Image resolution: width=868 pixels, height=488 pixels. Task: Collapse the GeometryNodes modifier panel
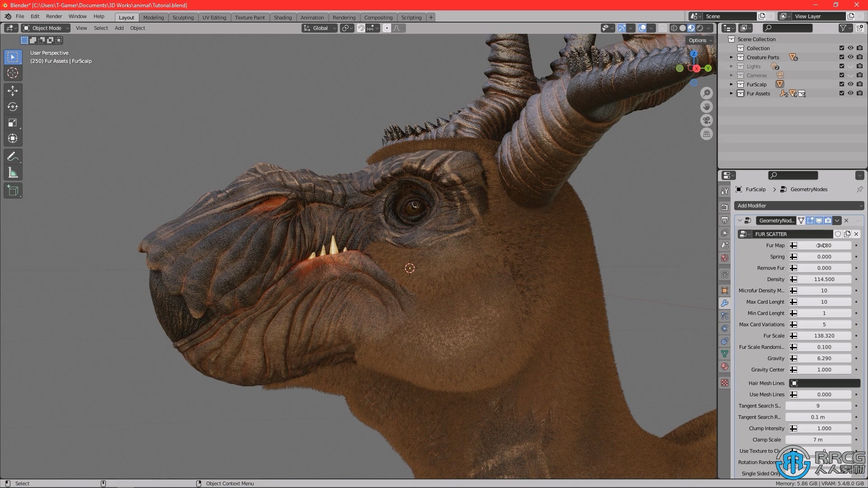click(x=740, y=221)
